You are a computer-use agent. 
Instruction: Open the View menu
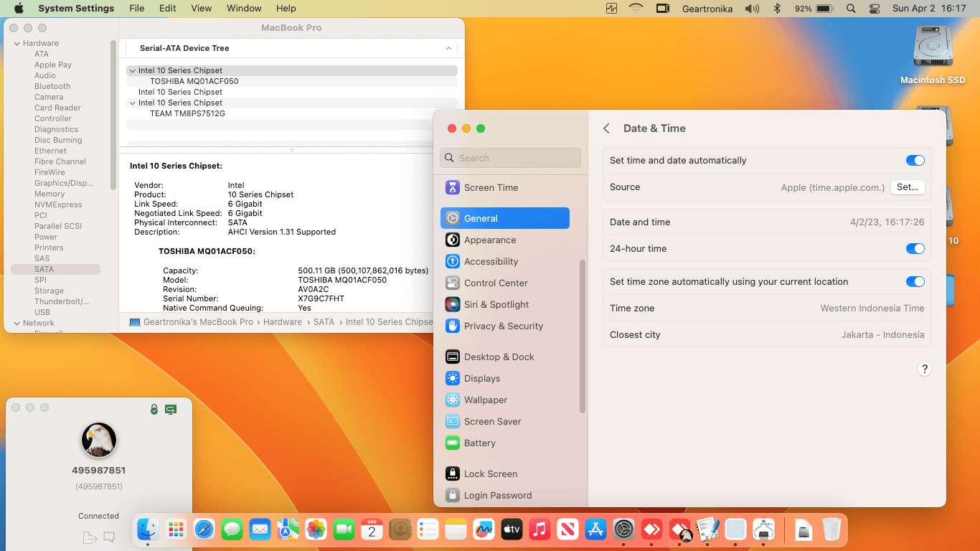pos(202,9)
